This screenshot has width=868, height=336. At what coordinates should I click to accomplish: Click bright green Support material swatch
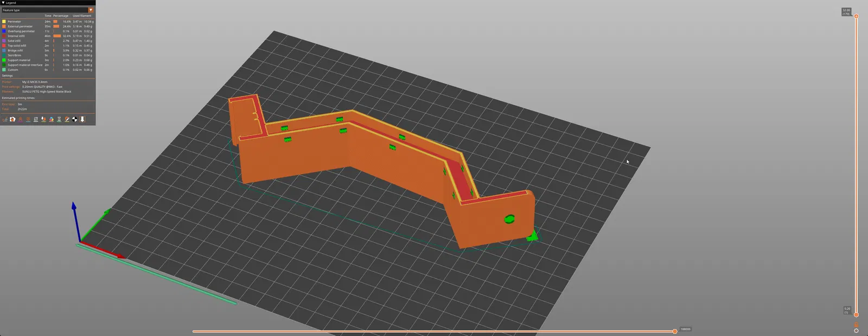[x=4, y=60]
